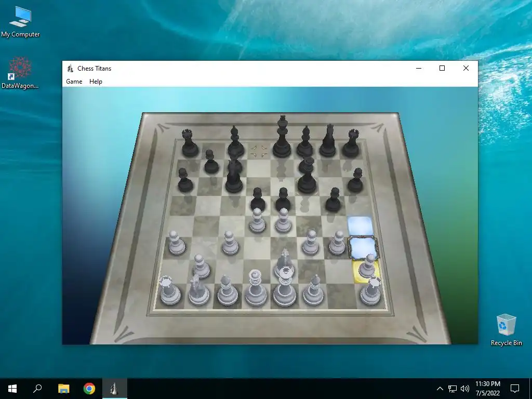Screen dimensions: 532x399
Task: Click the Chess Titans title bar icon
Action: (70, 68)
